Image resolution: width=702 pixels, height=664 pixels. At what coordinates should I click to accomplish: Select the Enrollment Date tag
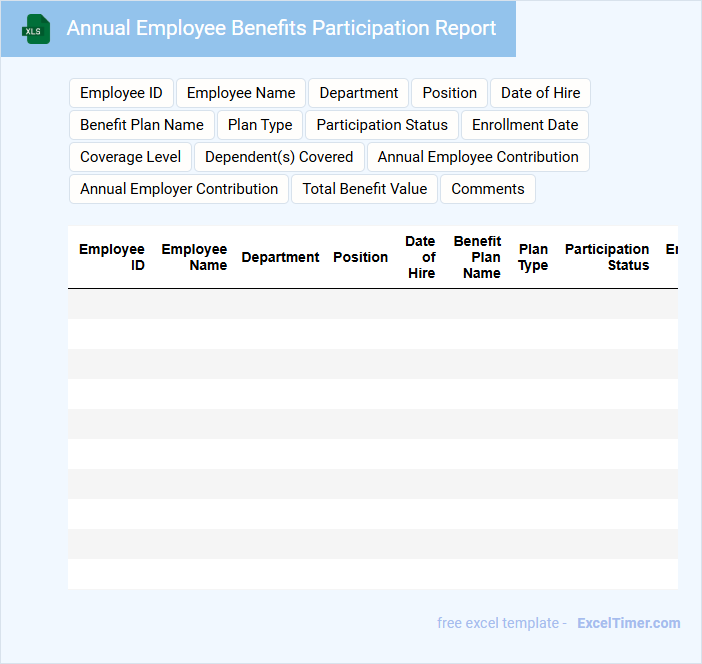525,125
